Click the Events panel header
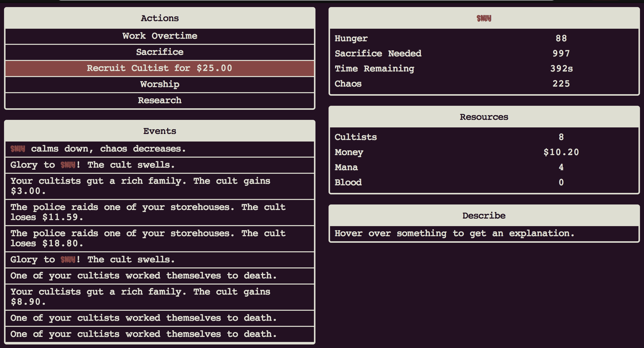Image resolution: width=644 pixels, height=348 pixels. point(160,131)
